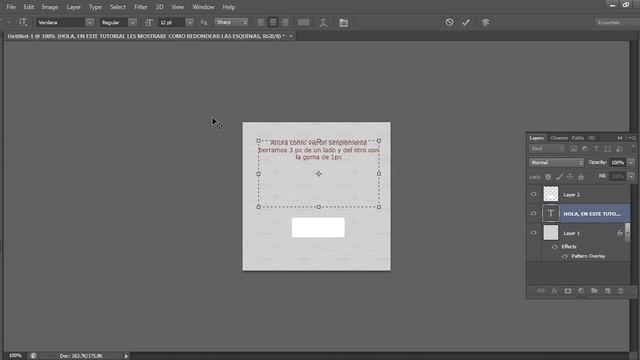Center the text alignment
The image size is (640, 360).
coord(273,22)
